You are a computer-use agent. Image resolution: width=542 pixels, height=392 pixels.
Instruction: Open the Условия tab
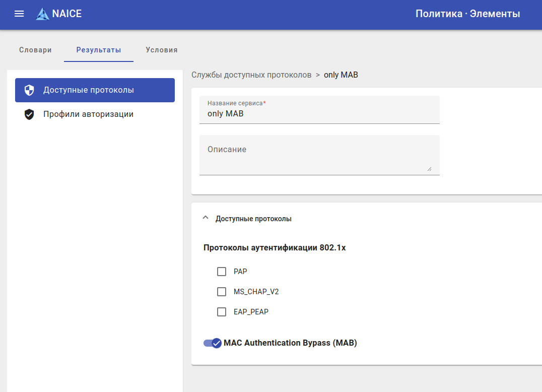[162, 50]
